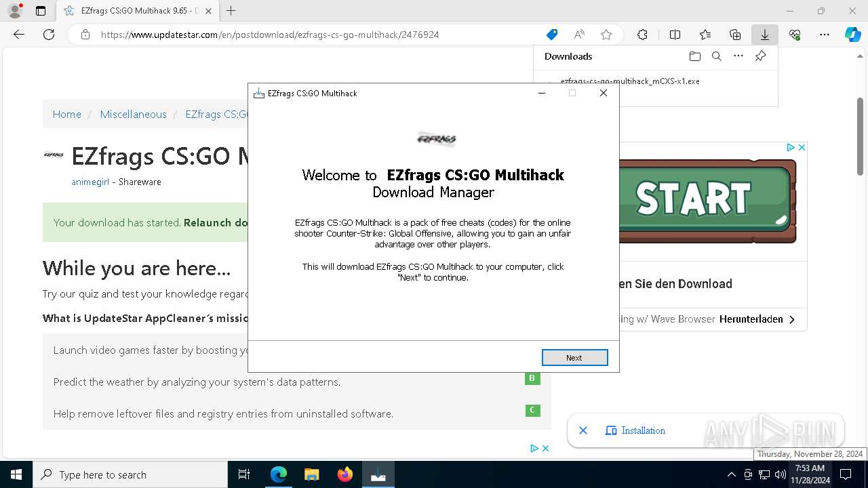Pin the Downloads panel
The image size is (868, 488).
(x=760, y=56)
